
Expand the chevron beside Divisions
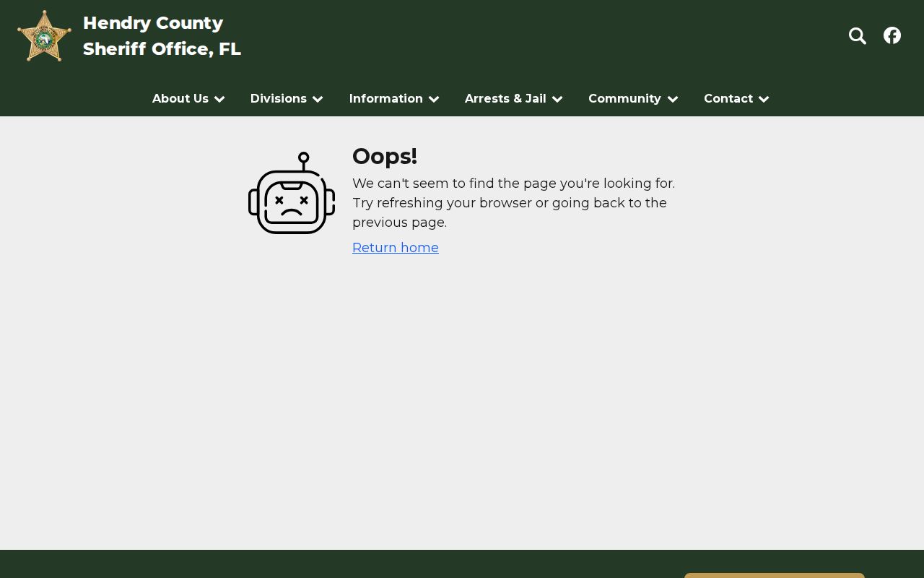coord(318,99)
